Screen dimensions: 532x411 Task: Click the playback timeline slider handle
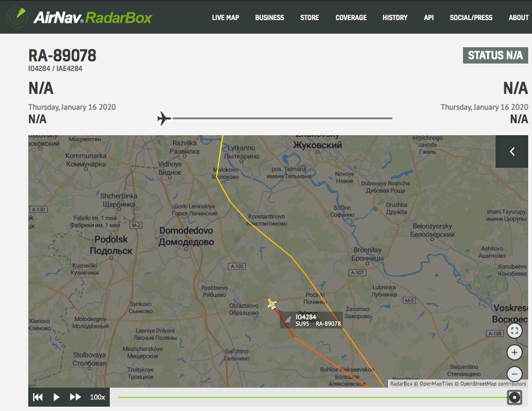(x=515, y=397)
